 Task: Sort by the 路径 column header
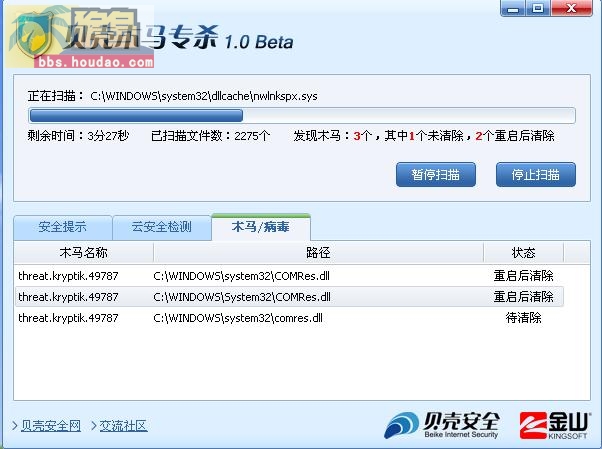pos(318,252)
